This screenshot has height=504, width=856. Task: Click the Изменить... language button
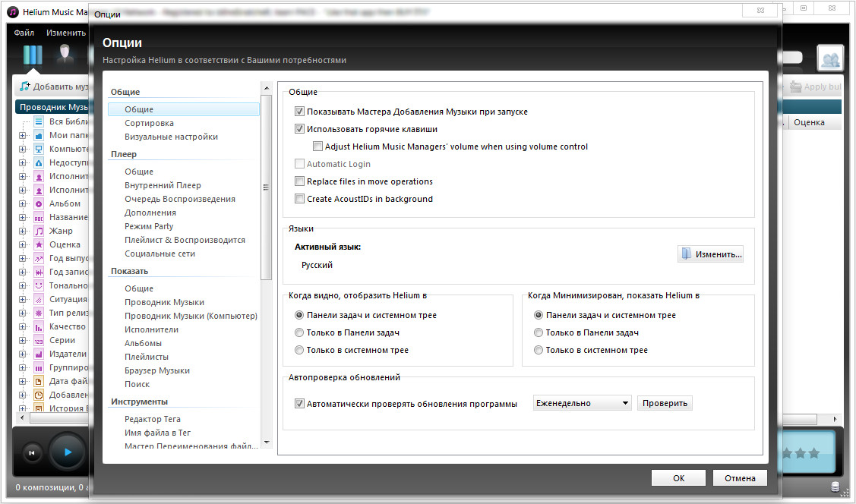click(x=710, y=254)
